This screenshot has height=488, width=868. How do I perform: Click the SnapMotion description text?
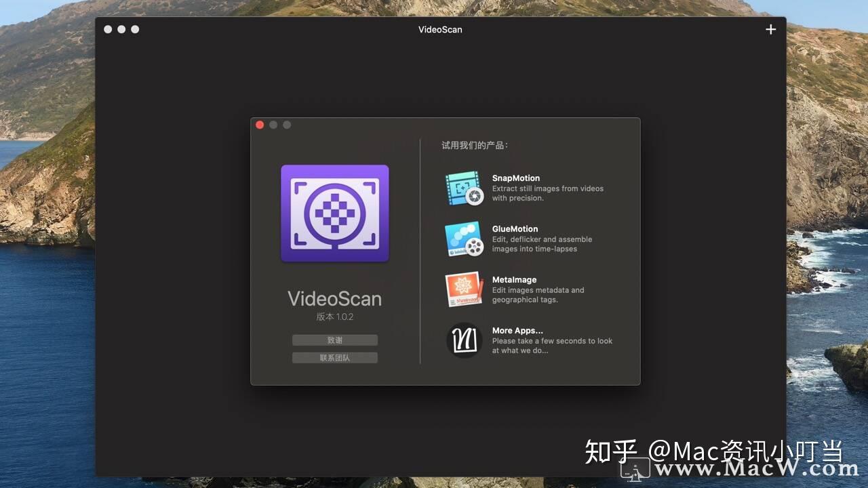[548, 193]
